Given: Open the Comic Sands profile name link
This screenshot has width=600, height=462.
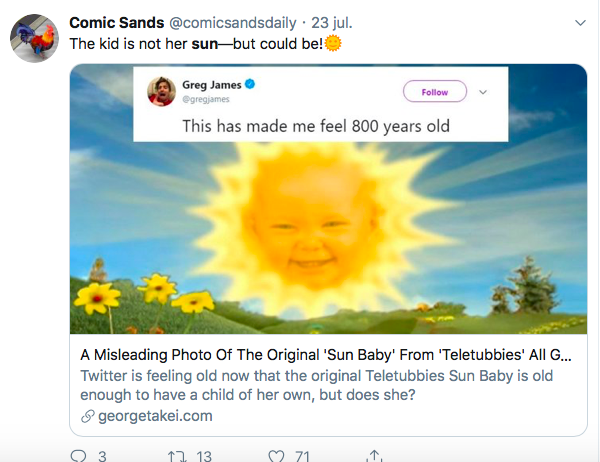Looking at the screenshot, I should (110, 23).
